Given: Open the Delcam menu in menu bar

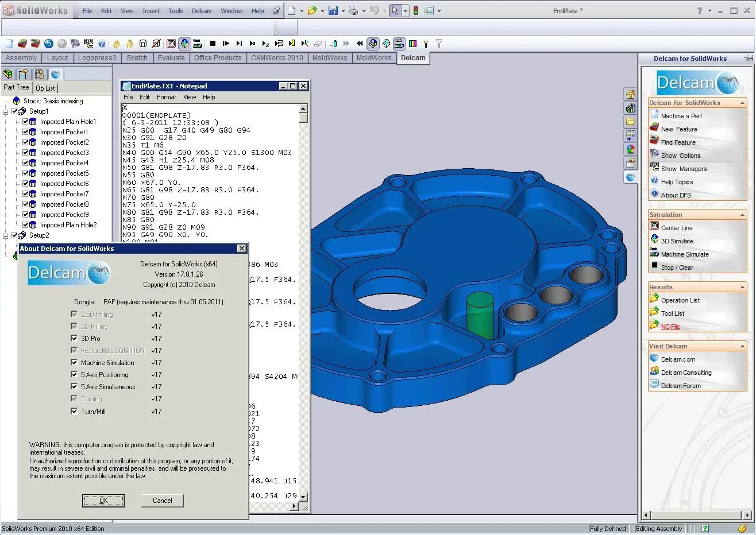Looking at the screenshot, I should [202, 11].
